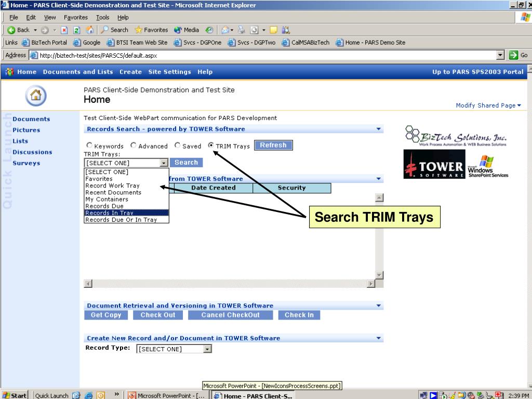
Task: Select the Keywords radio button
Action: pos(89,145)
